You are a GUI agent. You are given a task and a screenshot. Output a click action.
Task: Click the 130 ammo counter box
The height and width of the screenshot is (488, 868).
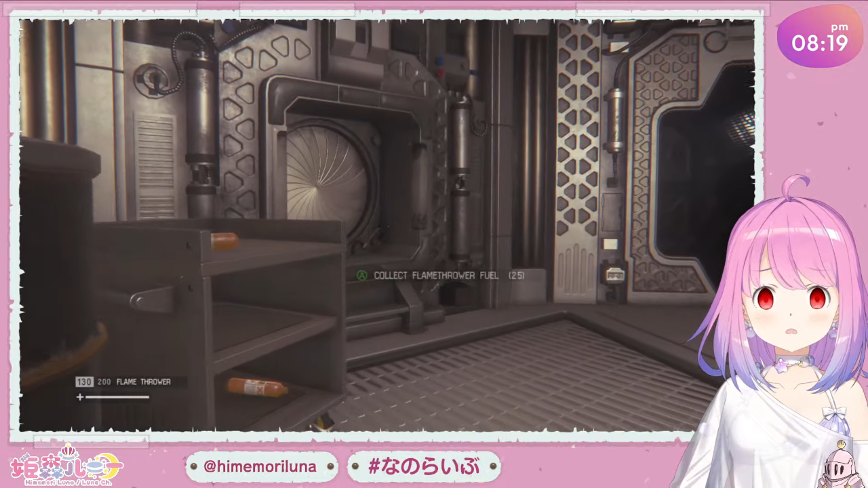click(84, 382)
